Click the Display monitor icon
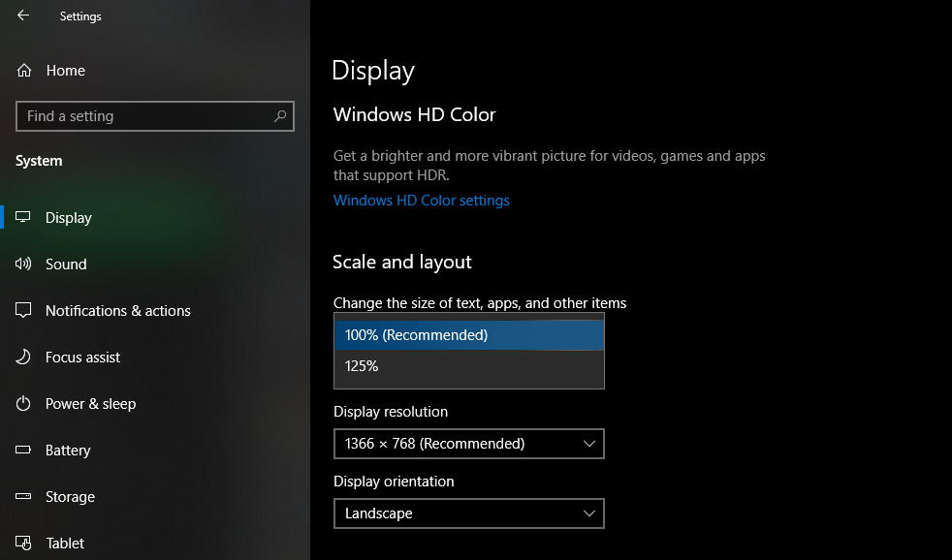 [x=23, y=217]
